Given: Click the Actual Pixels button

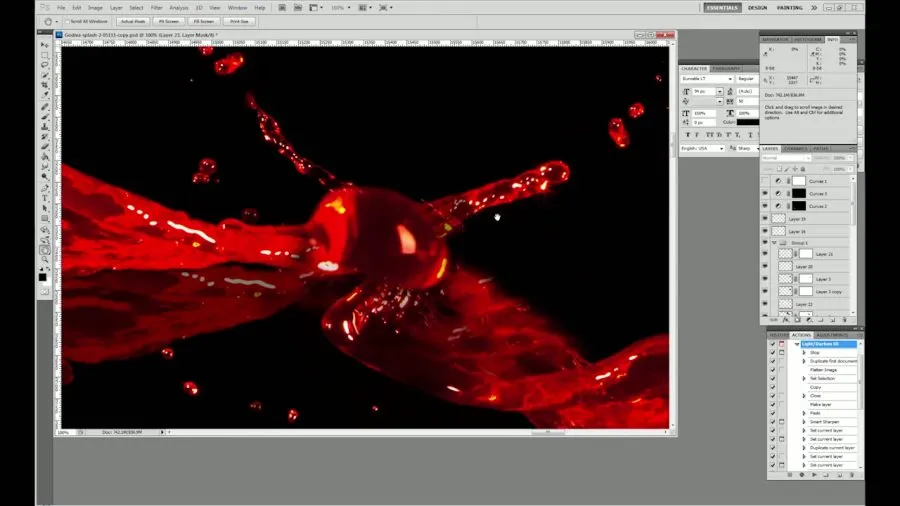Looking at the screenshot, I should pos(132,20).
